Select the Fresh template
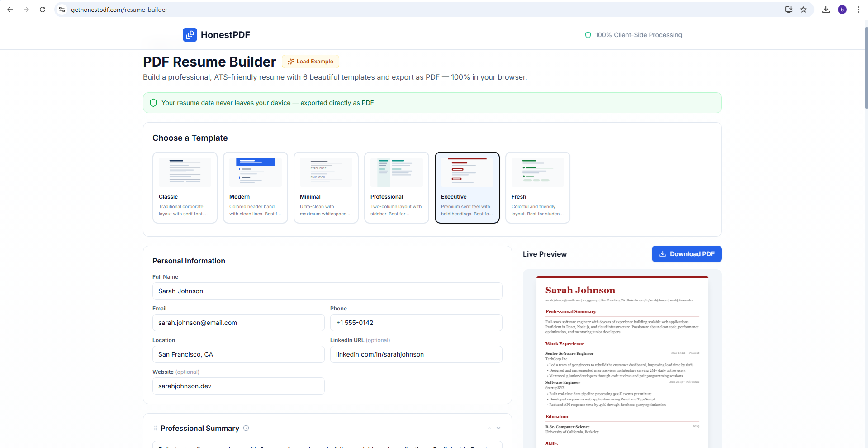This screenshot has width=868, height=448. [x=537, y=187]
